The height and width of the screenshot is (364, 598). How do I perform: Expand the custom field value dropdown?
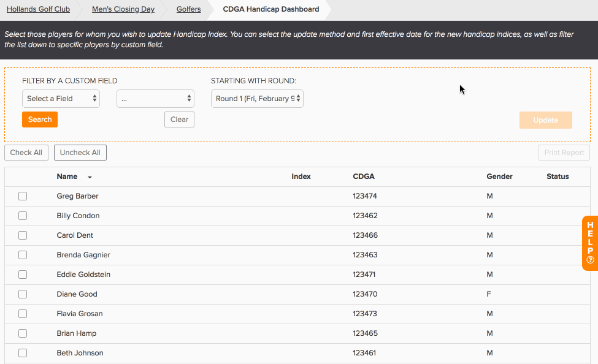tap(155, 99)
